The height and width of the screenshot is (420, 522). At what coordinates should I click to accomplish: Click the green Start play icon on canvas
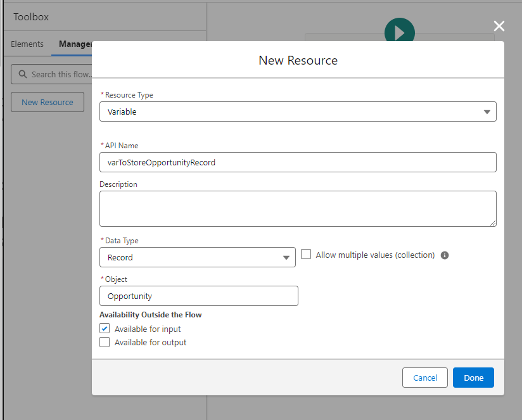point(400,30)
